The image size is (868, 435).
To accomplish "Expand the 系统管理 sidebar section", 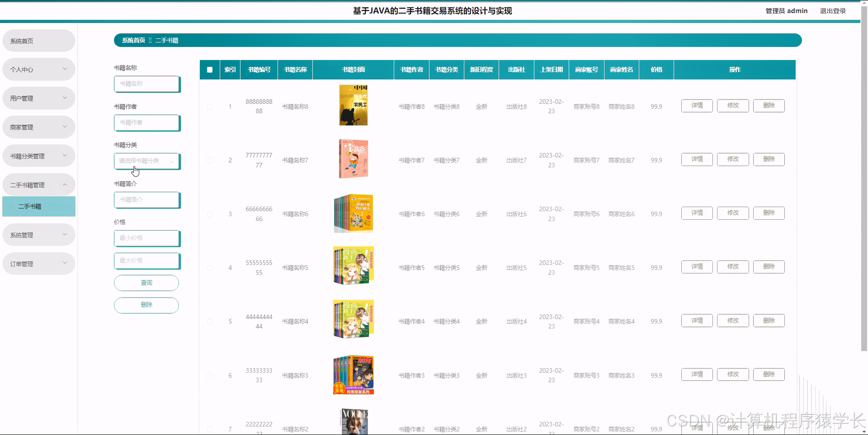I will pyautogui.click(x=38, y=234).
